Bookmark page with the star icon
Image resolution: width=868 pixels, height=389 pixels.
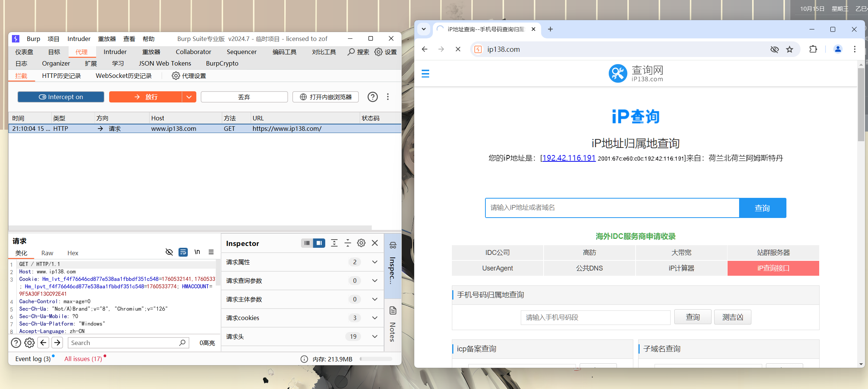coord(789,49)
